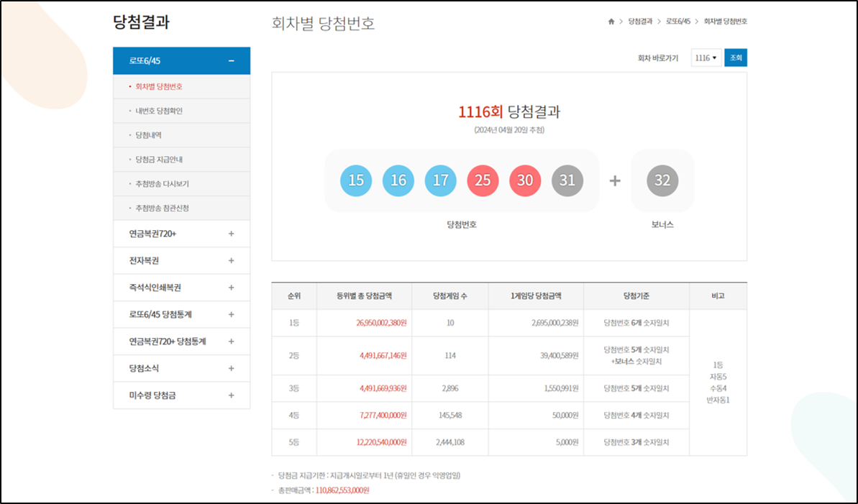This screenshot has height=504, width=858.
Task: Click the bonus ball numbered 32
Action: (x=662, y=180)
